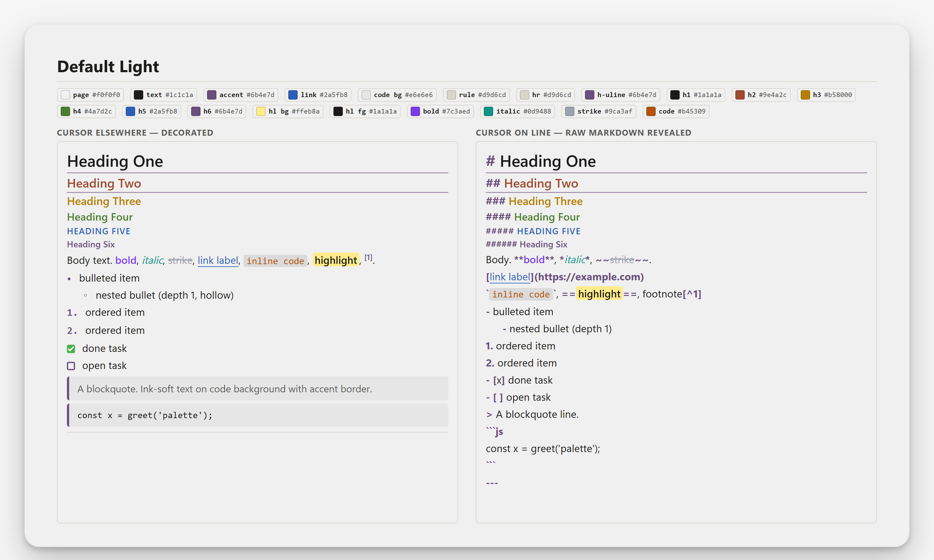Viewport: 934px width, 560px height.
Task: Click the '### Heading Three' raw line
Action: [x=534, y=201]
